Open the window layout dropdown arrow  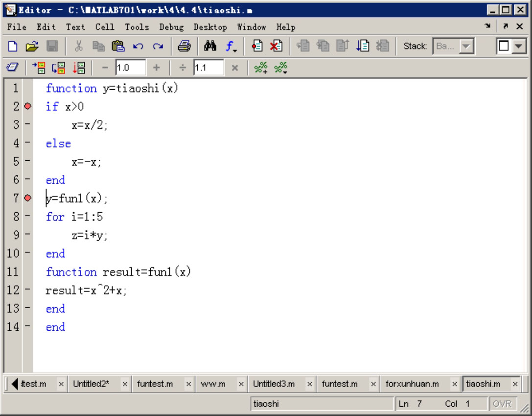(518, 47)
